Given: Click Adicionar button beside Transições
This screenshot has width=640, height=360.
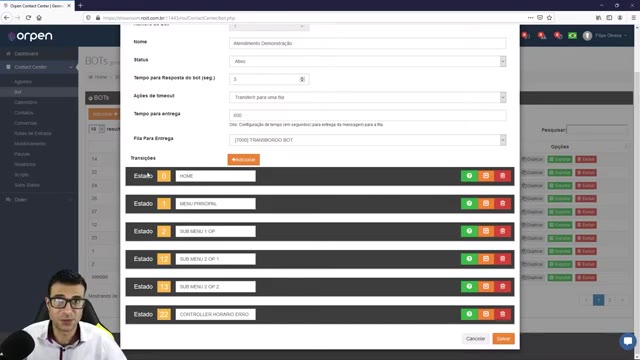Looking at the screenshot, I should click(x=244, y=160).
